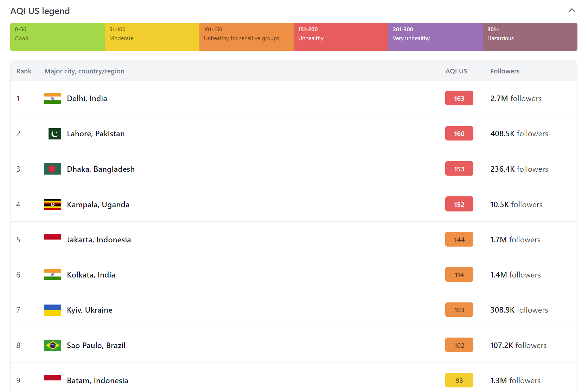Click the Ukraine flag icon
Image resolution: width=588 pixels, height=392 pixels.
(x=53, y=310)
